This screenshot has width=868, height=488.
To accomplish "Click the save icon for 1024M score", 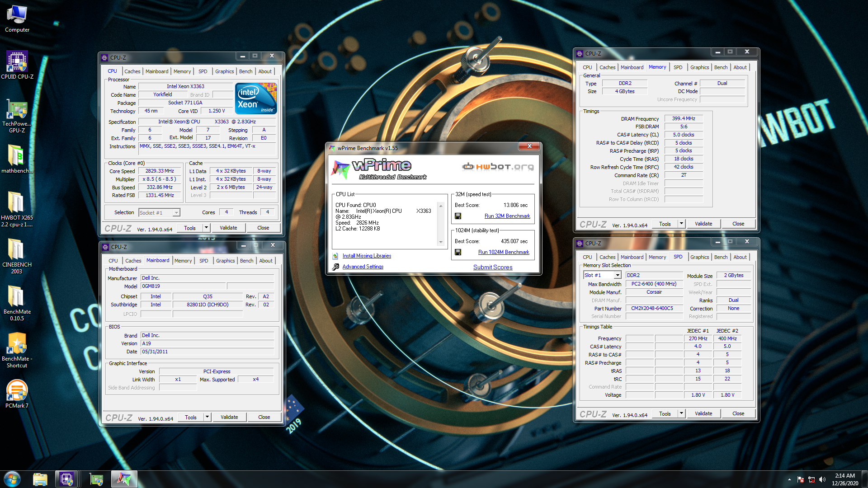I will point(458,252).
